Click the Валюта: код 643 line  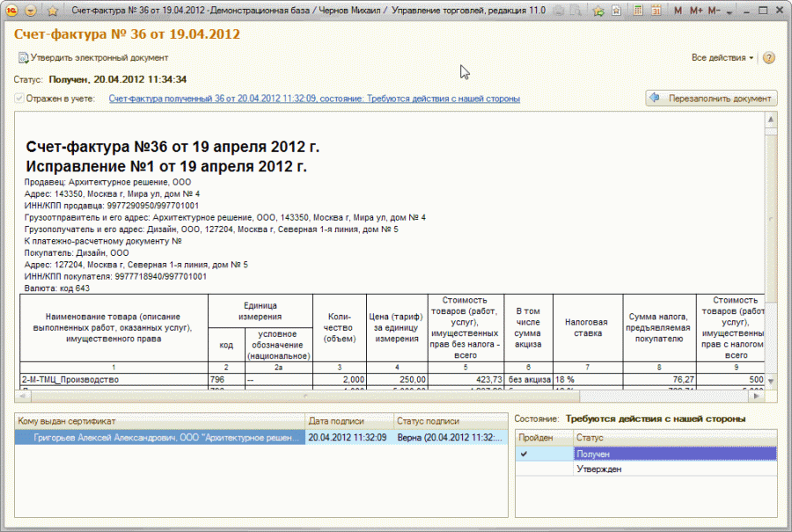click(56, 288)
